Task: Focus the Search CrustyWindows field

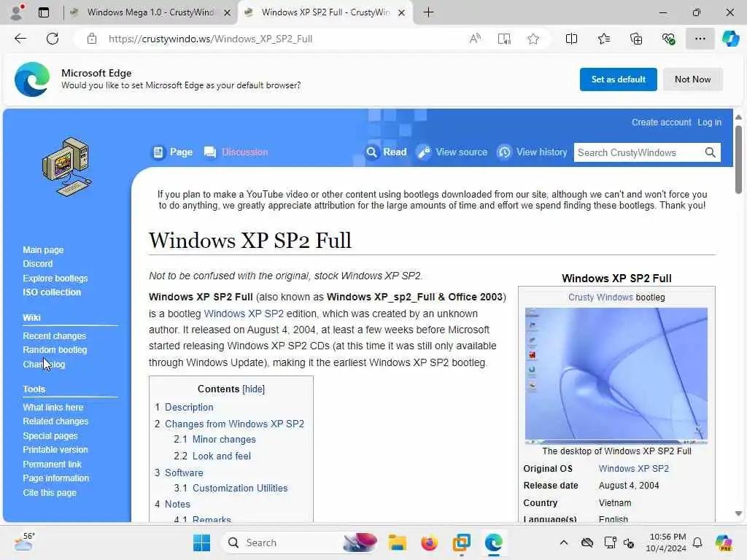Action: click(638, 152)
